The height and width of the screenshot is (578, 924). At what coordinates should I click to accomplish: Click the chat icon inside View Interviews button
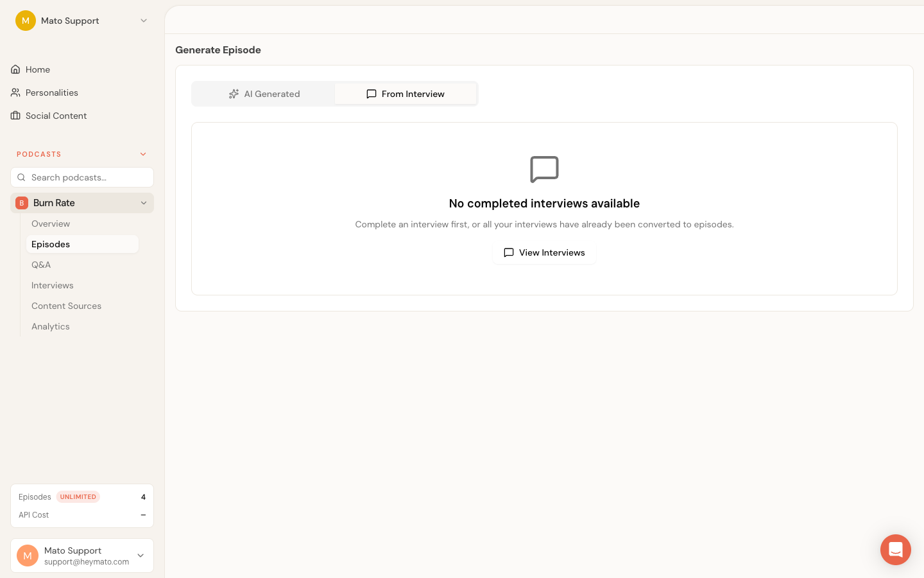coord(509,252)
